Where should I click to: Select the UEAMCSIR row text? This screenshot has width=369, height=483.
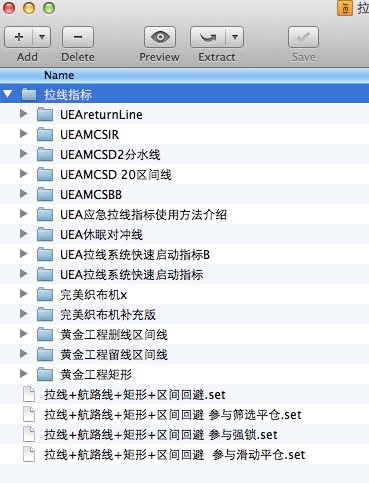click(x=89, y=135)
